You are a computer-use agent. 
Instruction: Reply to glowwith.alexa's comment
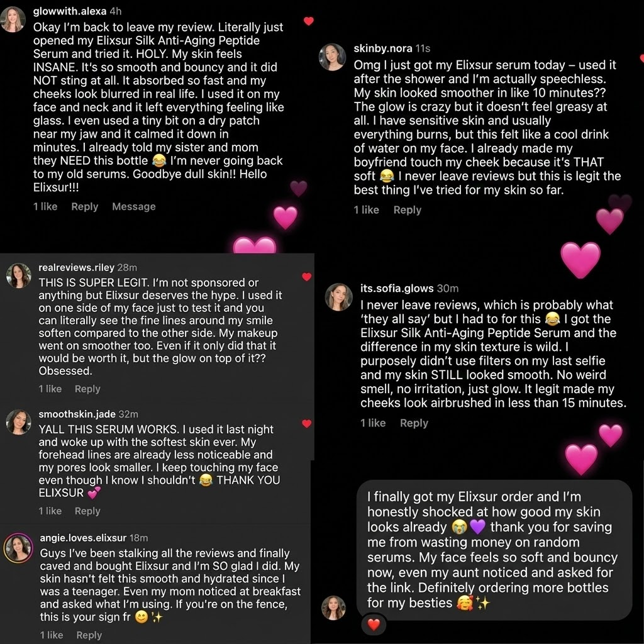point(84,206)
